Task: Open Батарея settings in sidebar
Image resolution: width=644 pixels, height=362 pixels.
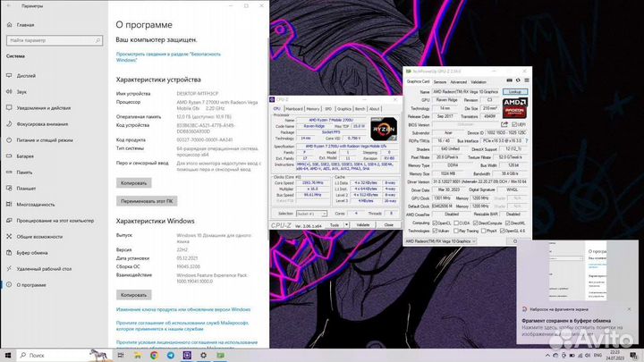Action: click(25, 156)
